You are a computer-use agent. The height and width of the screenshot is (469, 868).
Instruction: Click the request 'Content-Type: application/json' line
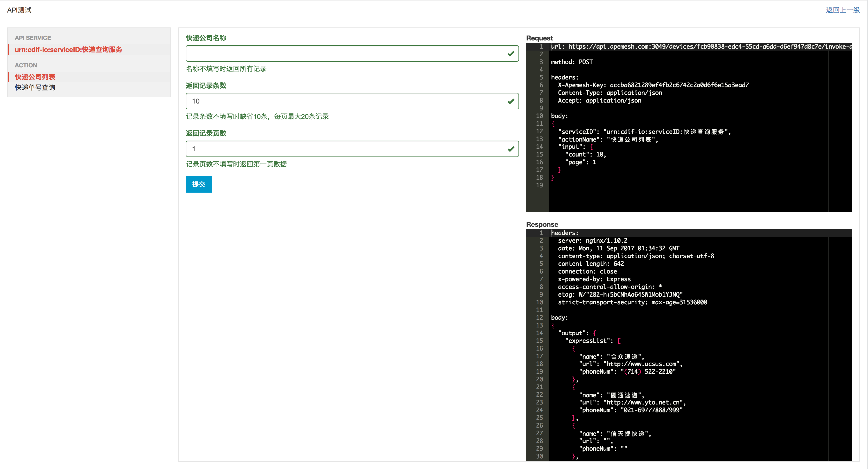click(x=610, y=93)
